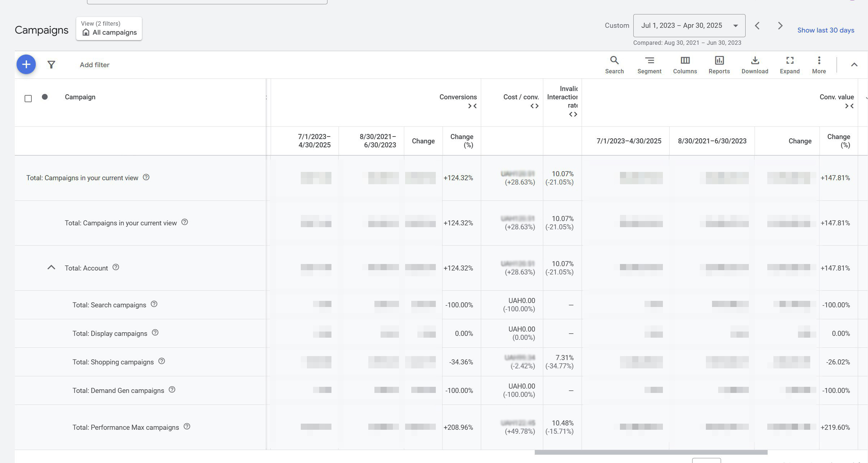Open the All campaigns view selector
868x463 pixels.
[109, 29]
